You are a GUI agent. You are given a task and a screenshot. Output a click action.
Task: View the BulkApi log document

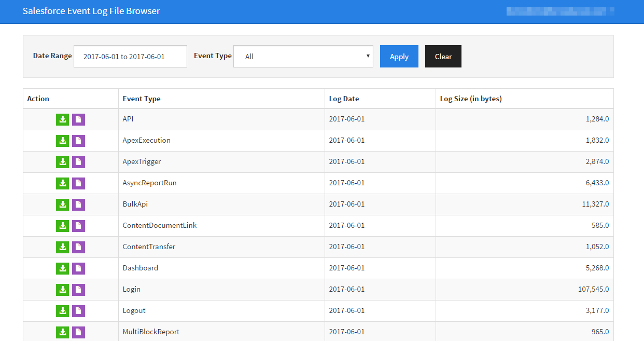click(x=78, y=204)
